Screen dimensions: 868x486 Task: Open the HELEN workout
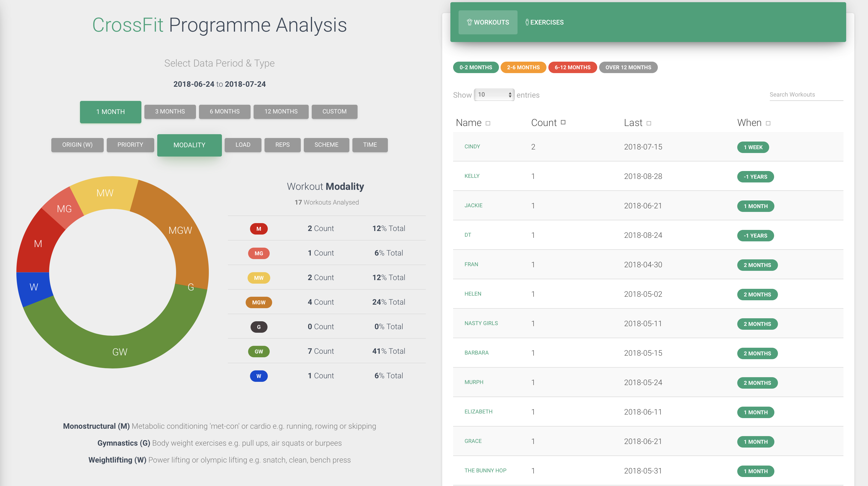pyautogui.click(x=473, y=294)
